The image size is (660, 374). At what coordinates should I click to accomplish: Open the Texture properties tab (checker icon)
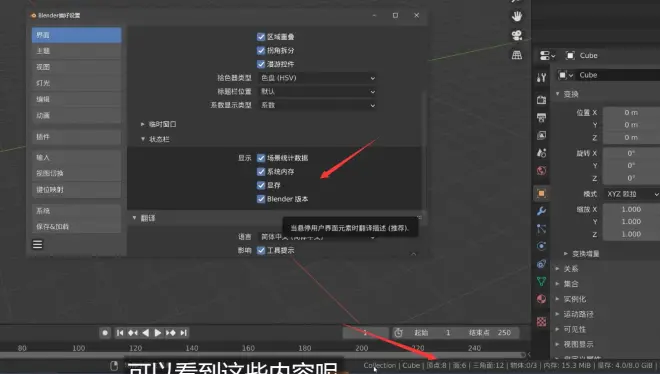click(541, 322)
